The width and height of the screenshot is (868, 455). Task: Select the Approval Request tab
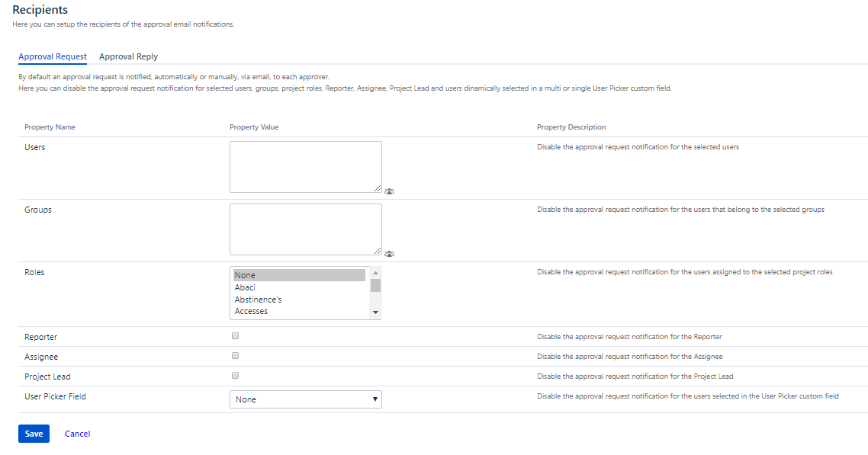[53, 56]
